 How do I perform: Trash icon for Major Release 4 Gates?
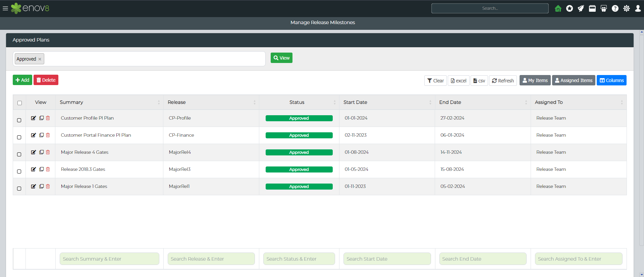48,152
